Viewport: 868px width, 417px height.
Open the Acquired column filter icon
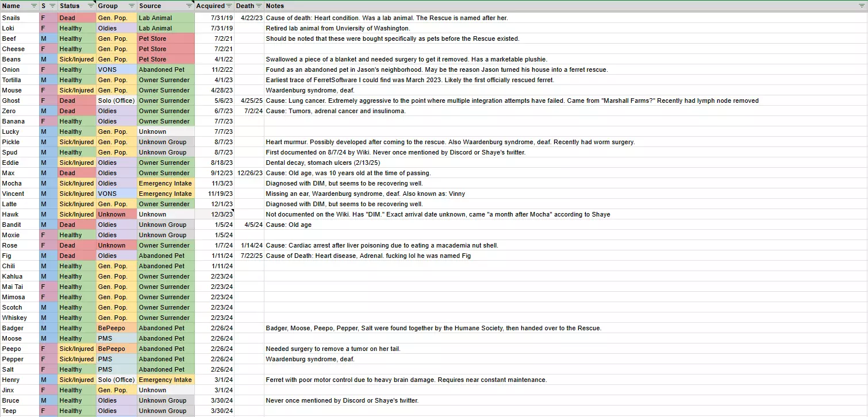[229, 6]
